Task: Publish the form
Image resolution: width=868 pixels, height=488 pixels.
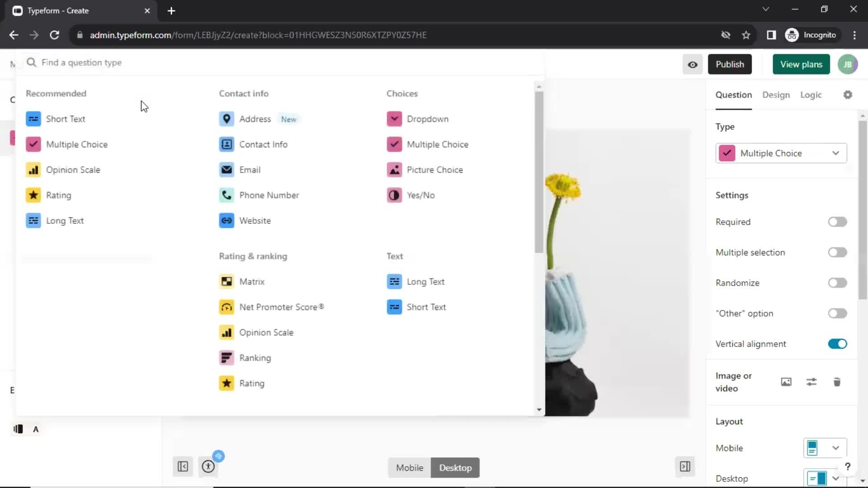Action: click(x=730, y=64)
